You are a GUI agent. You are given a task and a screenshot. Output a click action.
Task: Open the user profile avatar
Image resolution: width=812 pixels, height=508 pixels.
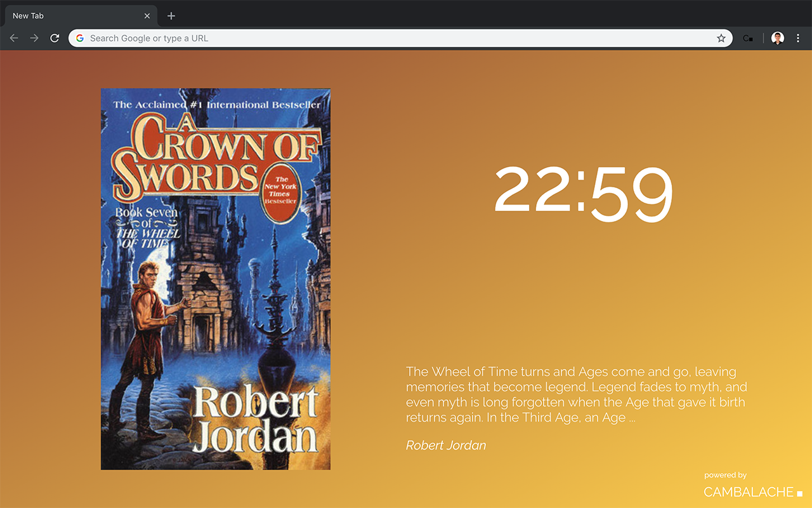point(778,38)
